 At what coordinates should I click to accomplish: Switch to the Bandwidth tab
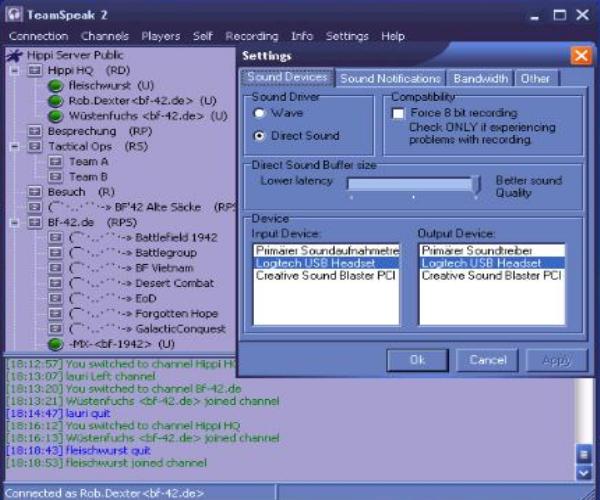(481, 78)
